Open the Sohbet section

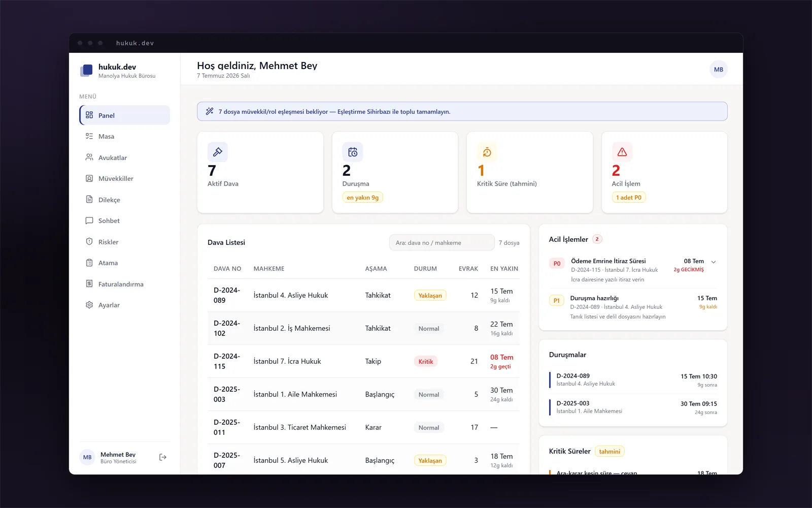[125, 220]
